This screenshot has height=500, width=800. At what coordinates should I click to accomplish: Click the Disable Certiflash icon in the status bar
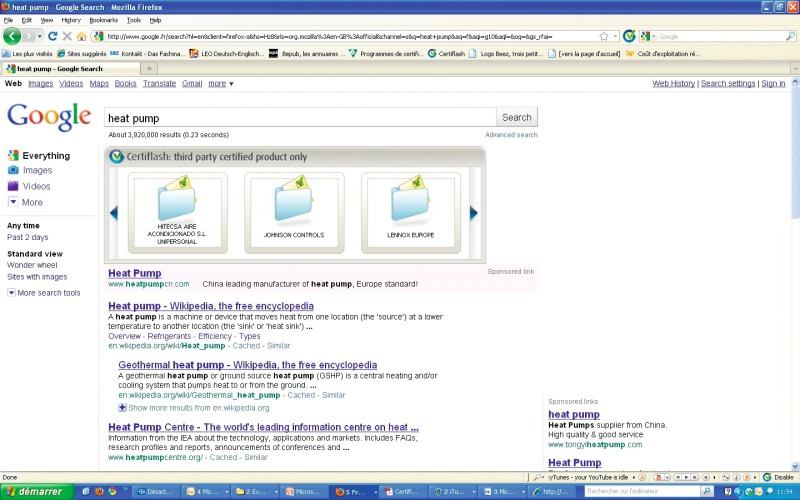(x=767, y=477)
